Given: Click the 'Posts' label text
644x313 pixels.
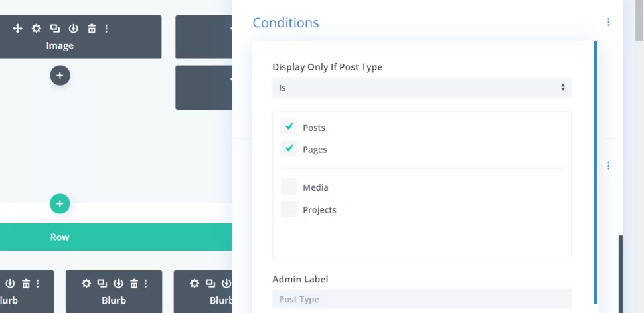Looking at the screenshot, I should [x=314, y=128].
